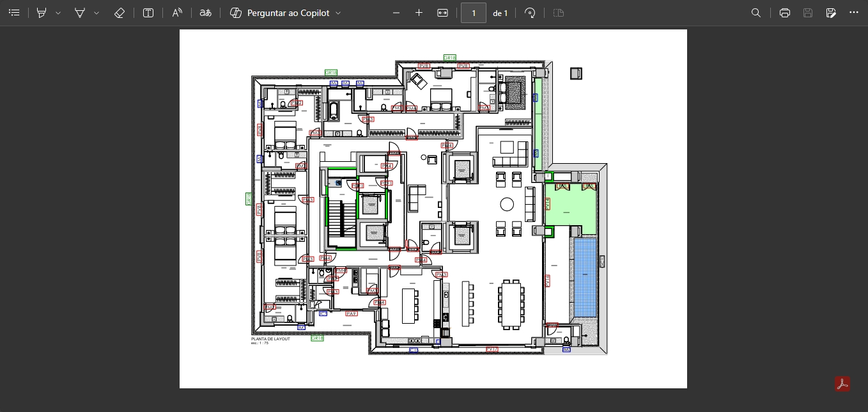Zoom in with the plus button
The width and height of the screenshot is (868, 412).
[419, 13]
